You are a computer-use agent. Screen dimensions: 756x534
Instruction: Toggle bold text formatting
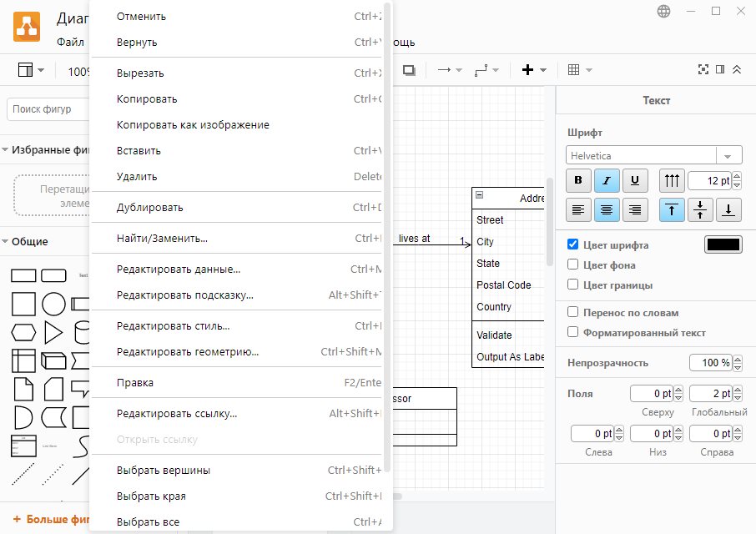(578, 179)
